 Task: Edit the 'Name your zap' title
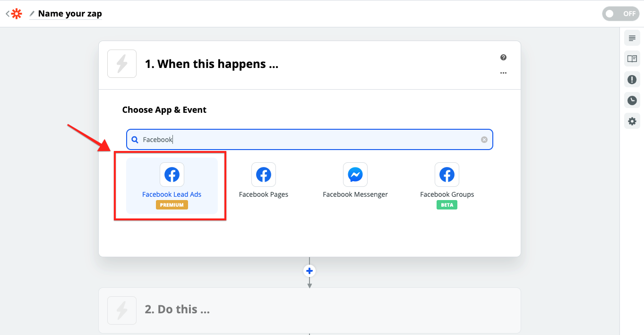click(x=70, y=14)
